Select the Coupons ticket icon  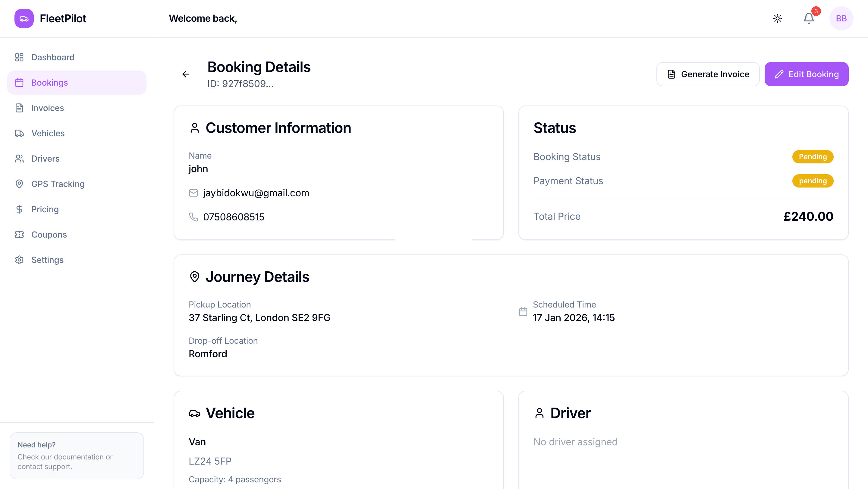pos(19,234)
